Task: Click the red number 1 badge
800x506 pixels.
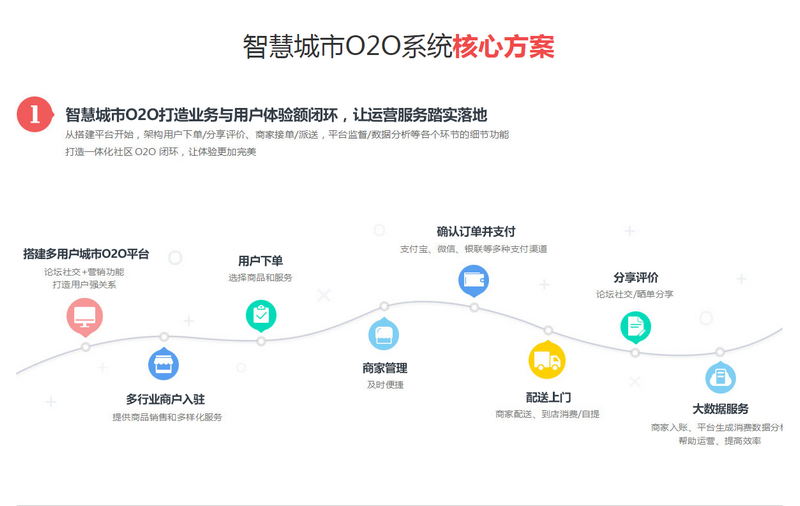Action: (x=35, y=114)
